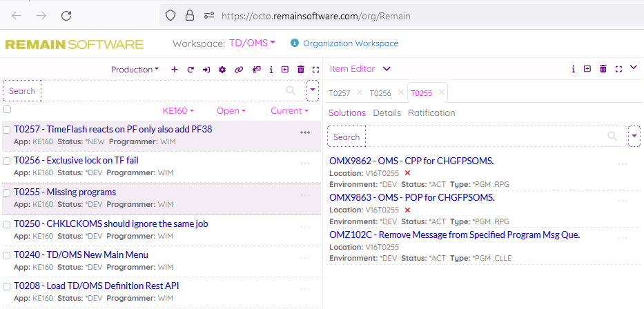Open the Organization Workspace link
This screenshot has width=644, height=309.
(351, 43)
